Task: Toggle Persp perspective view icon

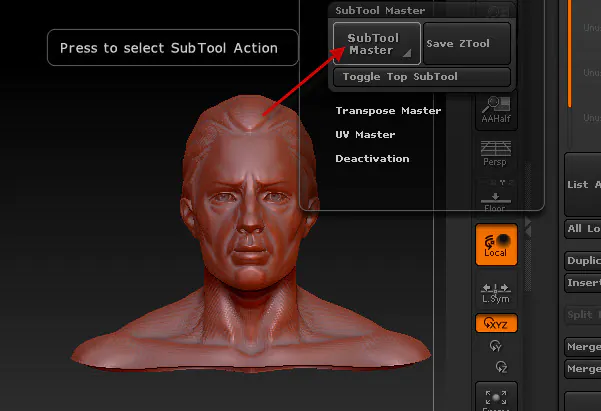Action: pyautogui.click(x=496, y=154)
